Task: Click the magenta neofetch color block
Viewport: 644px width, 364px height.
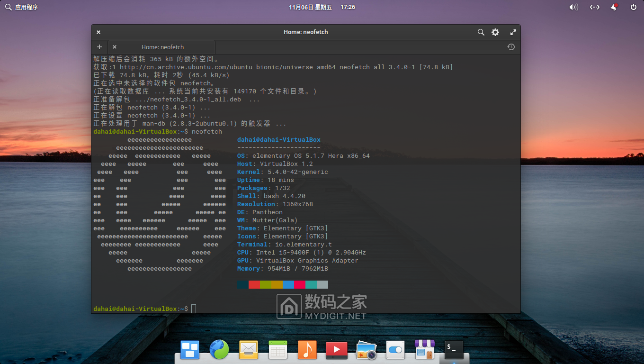Action: pyautogui.click(x=300, y=284)
